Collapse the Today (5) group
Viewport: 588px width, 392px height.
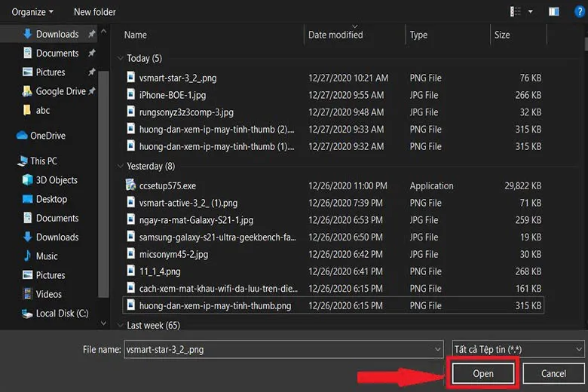121,58
